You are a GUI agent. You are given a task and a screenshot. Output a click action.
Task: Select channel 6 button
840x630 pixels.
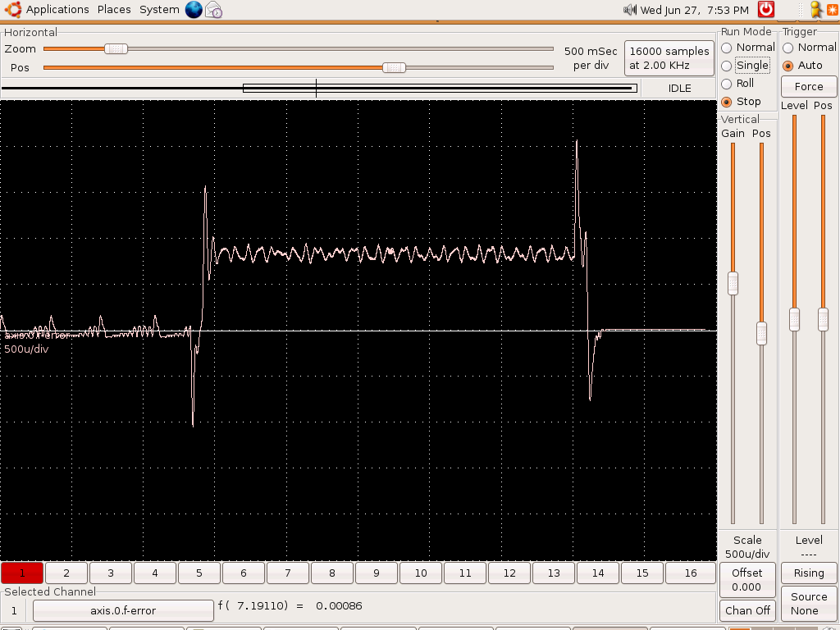243,573
